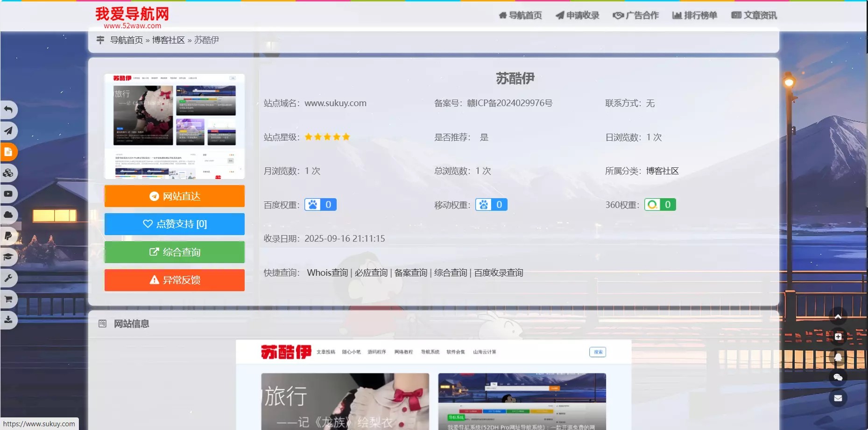Screen dimensions: 868x430
Task: Select the orange document icon in the sidebar
Action: pyautogui.click(x=8, y=151)
